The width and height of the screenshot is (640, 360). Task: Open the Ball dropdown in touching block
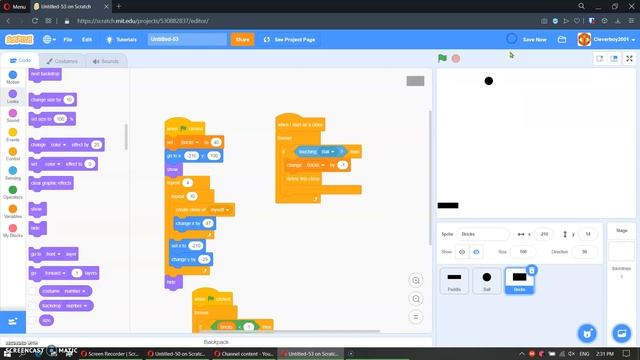(x=328, y=152)
